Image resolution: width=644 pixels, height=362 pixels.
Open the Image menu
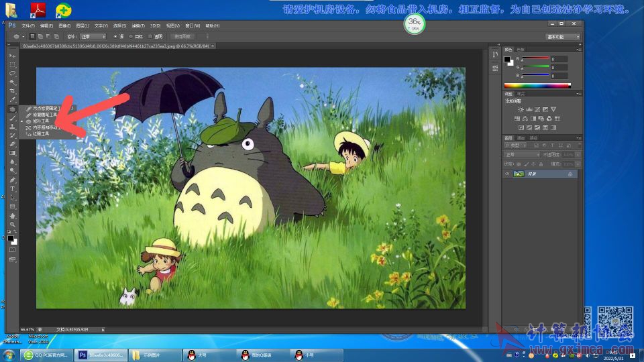pyautogui.click(x=64, y=26)
